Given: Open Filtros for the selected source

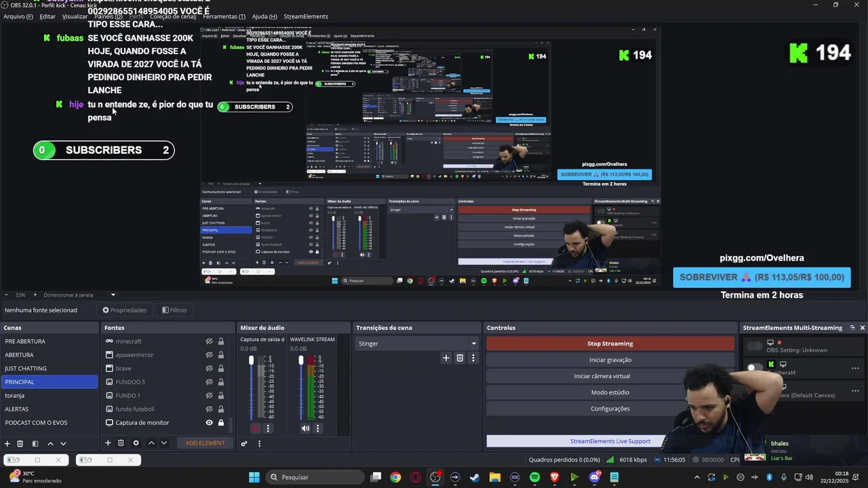Looking at the screenshot, I should [x=174, y=310].
